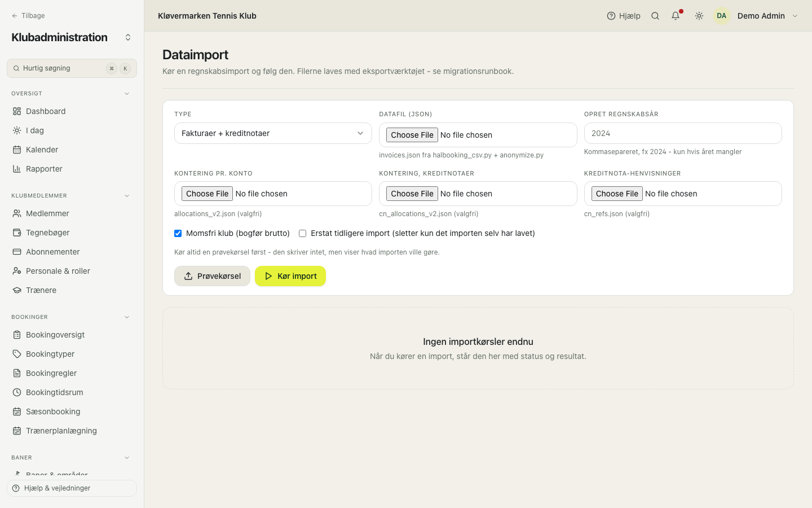
Task: Click the search magnifier icon in header
Action: click(x=655, y=16)
